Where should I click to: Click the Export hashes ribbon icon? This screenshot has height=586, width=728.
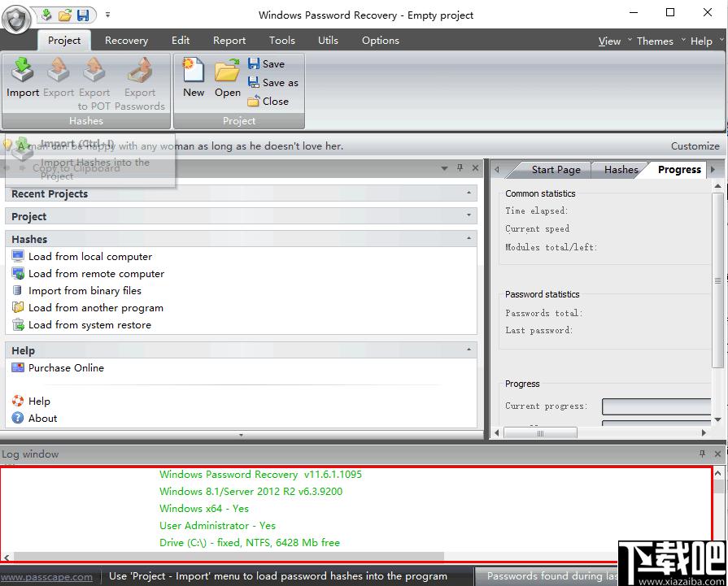[59, 70]
